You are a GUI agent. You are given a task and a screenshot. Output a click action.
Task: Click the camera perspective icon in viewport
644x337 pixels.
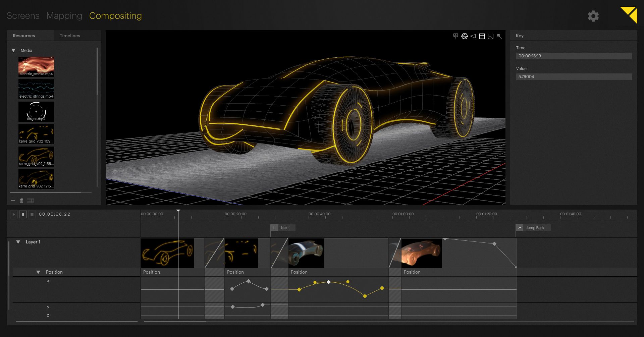473,36
